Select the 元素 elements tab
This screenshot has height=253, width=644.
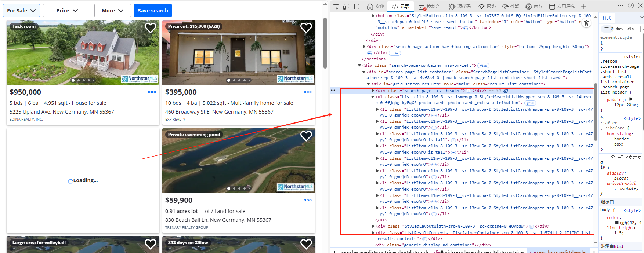pos(400,7)
